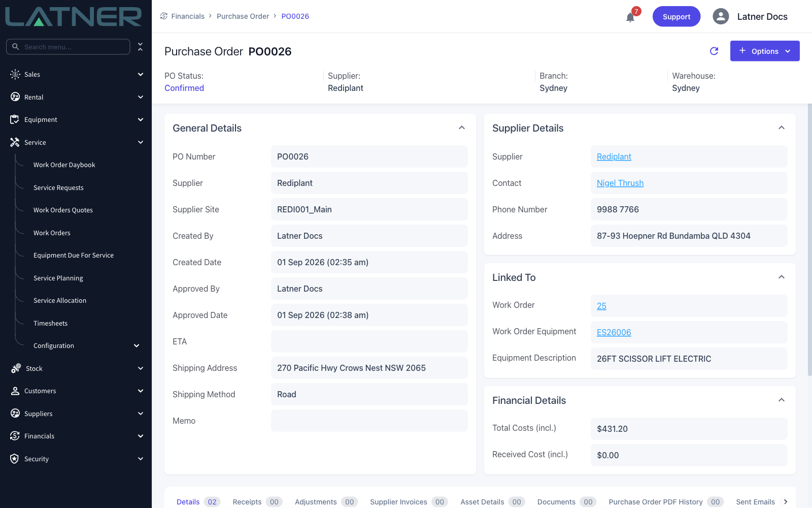Image resolution: width=812 pixels, height=508 pixels.
Task: Open Work Orders menu item
Action: click(x=52, y=233)
